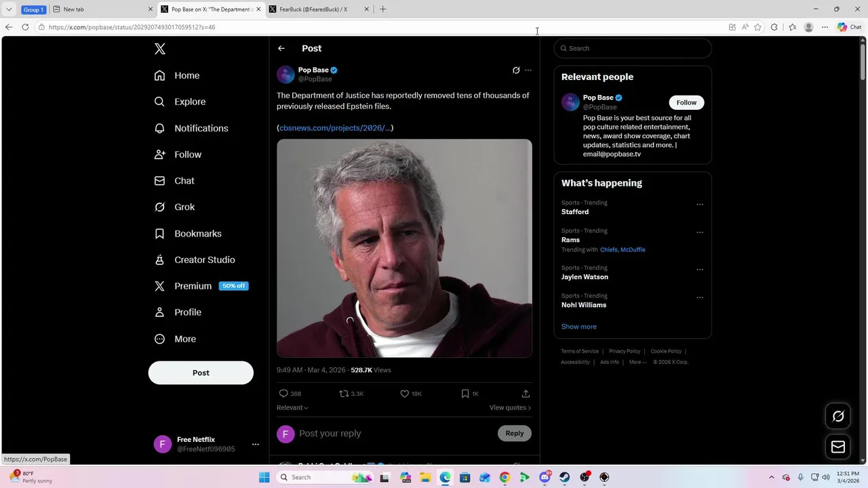
Task: Open browser Extensions puzzle icon
Action: (774, 27)
